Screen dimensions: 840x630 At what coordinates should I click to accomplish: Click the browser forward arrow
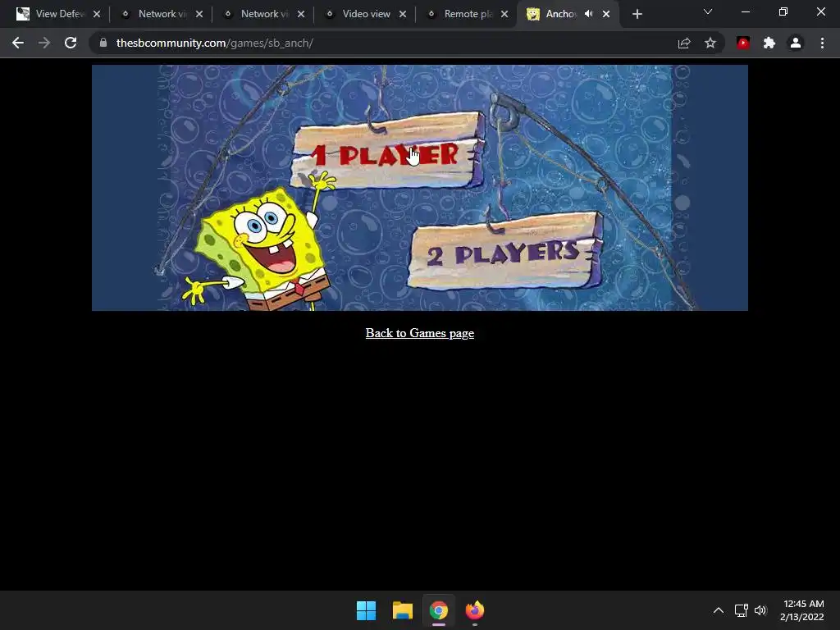click(44, 43)
